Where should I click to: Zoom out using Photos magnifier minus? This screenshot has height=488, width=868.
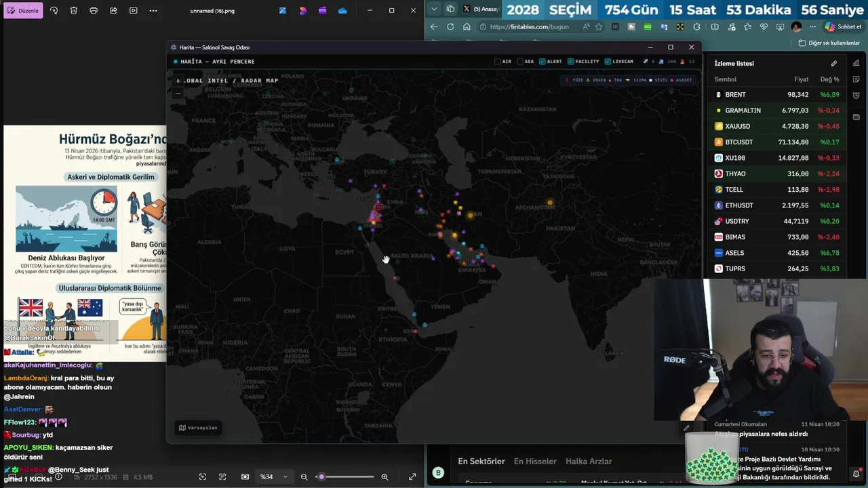(304, 477)
